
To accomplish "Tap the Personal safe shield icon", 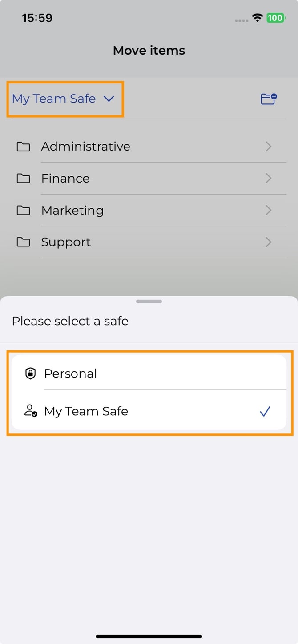I will pos(30,374).
